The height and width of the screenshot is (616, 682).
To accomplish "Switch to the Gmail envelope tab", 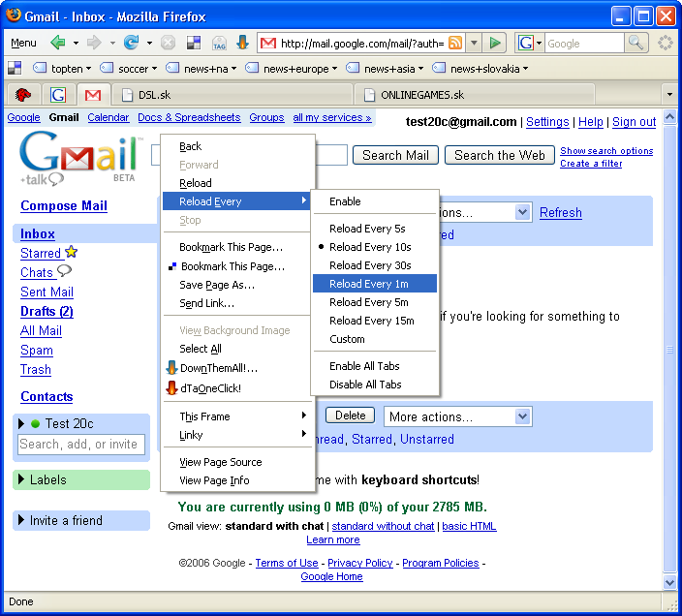I will point(93,94).
